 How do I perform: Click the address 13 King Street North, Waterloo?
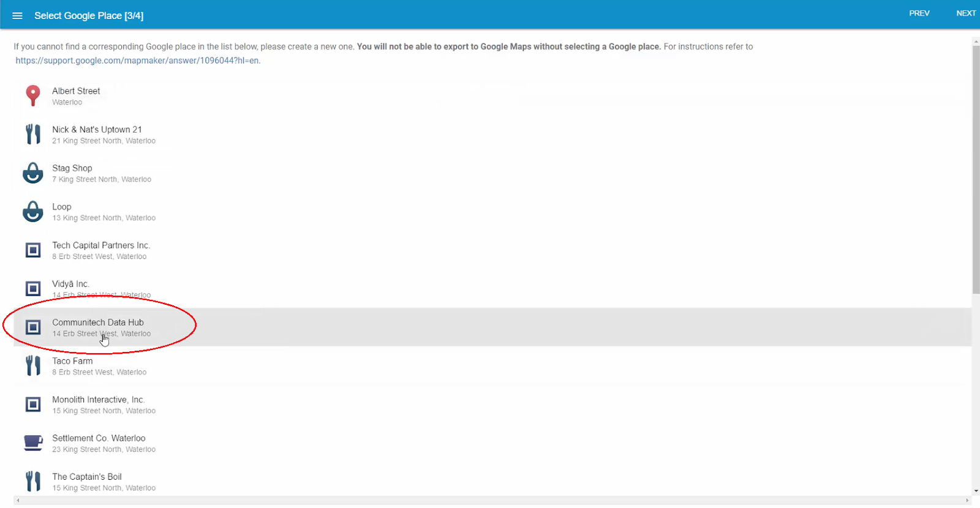[104, 218]
